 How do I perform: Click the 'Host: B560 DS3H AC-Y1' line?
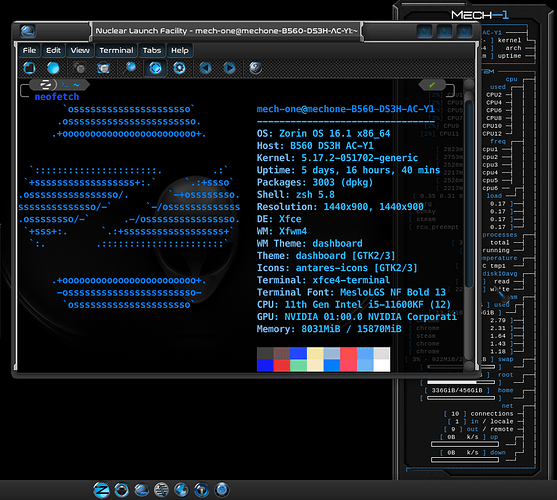coord(315,146)
